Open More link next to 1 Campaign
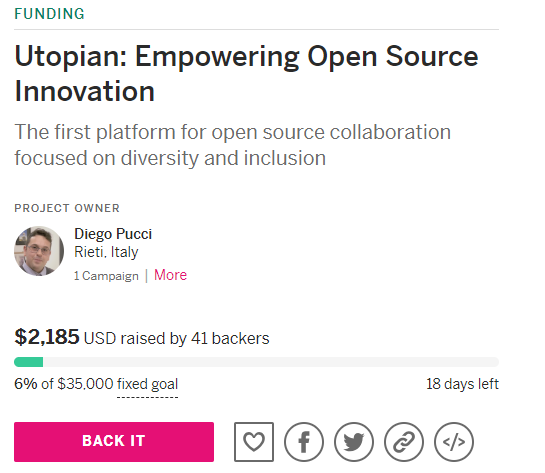Screen dimensions: 545x473 [170, 275]
